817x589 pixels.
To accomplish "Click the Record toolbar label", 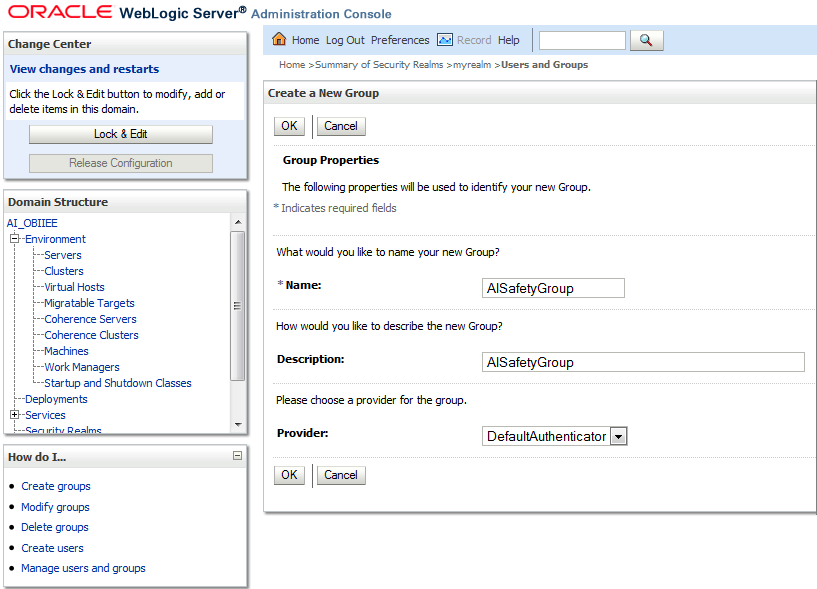I will (x=474, y=40).
